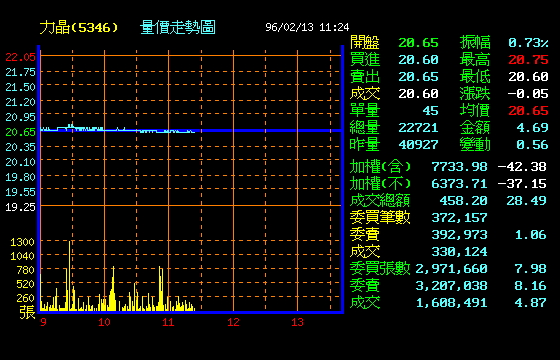Click the 委買筆數 value 372,157
The image size is (560, 360).
[x=459, y=218]
